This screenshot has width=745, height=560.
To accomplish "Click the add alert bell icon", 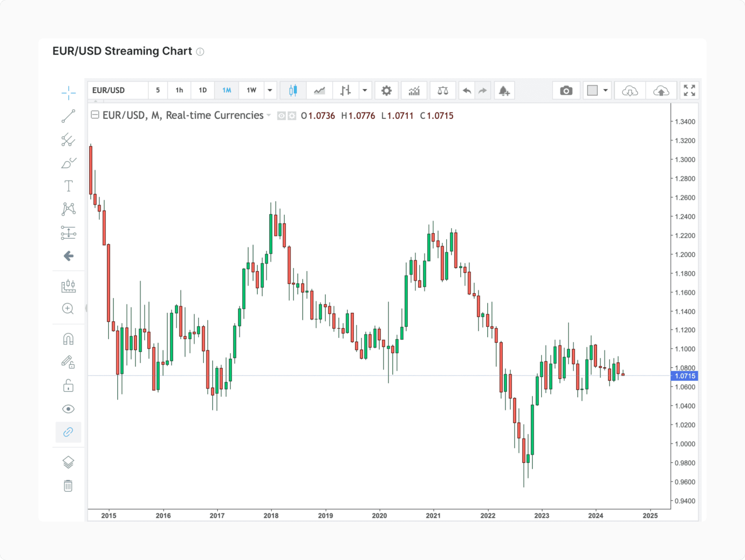I will 504,90.
